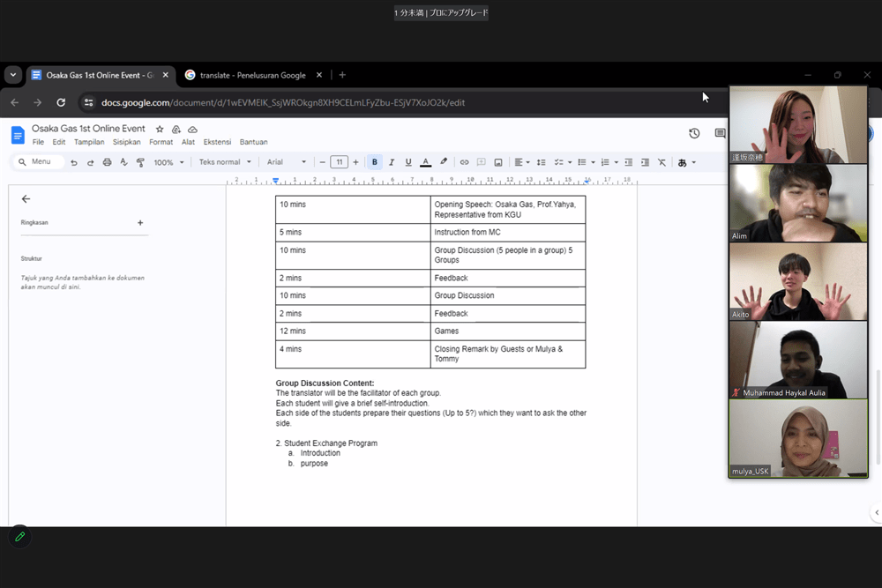This screenshot has height=588, width=882.
Task: Click the undo icon in Docs toolbar
Action: (x=74, y=162)
